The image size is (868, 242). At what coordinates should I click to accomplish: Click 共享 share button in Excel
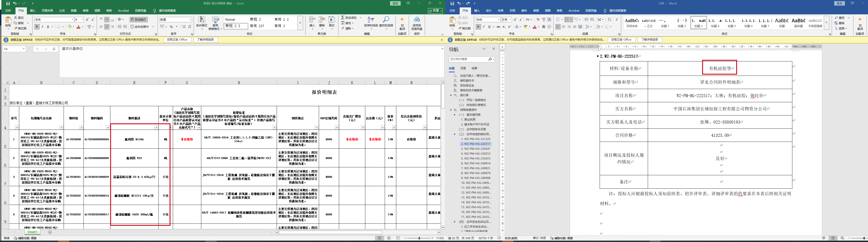click(435, 11)
